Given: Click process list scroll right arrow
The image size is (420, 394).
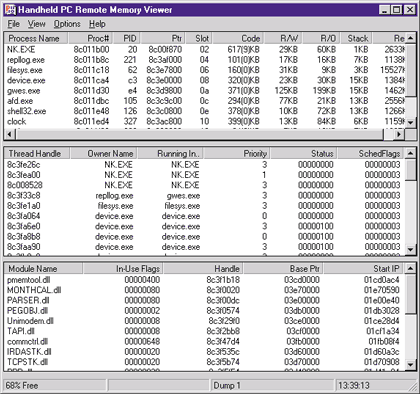Looking at the screenshot, I should coord(399,134).
